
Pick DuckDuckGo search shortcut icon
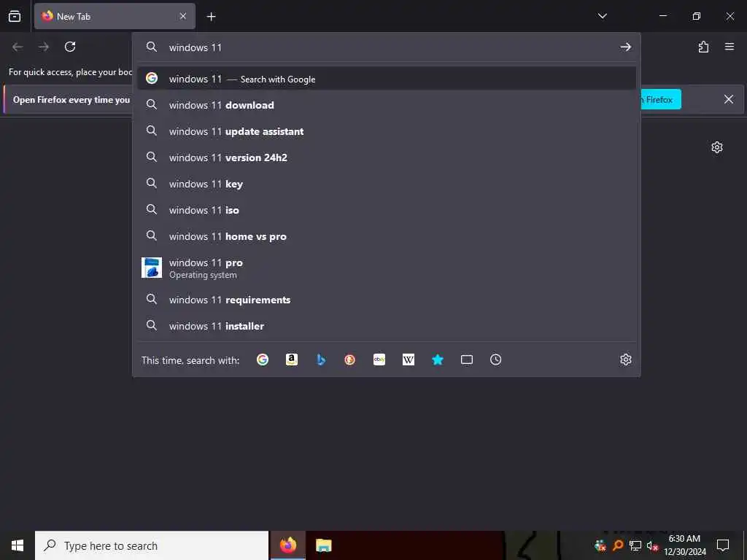coord(349,359)
